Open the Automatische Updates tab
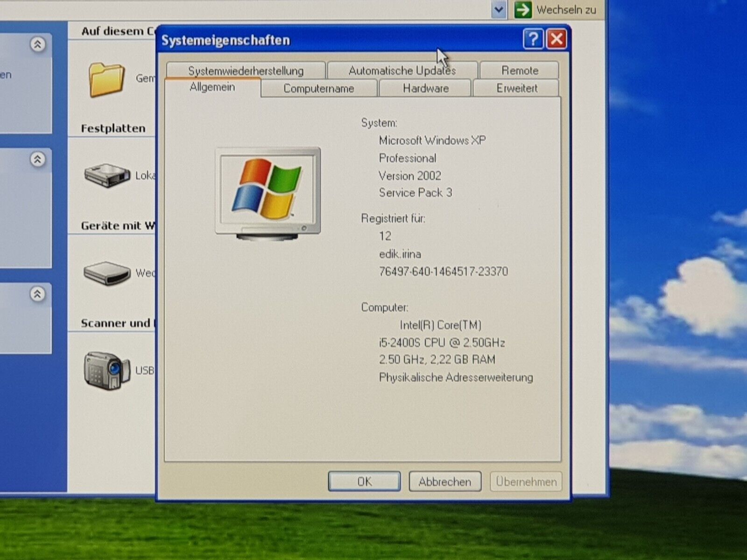 click(402, 70)
